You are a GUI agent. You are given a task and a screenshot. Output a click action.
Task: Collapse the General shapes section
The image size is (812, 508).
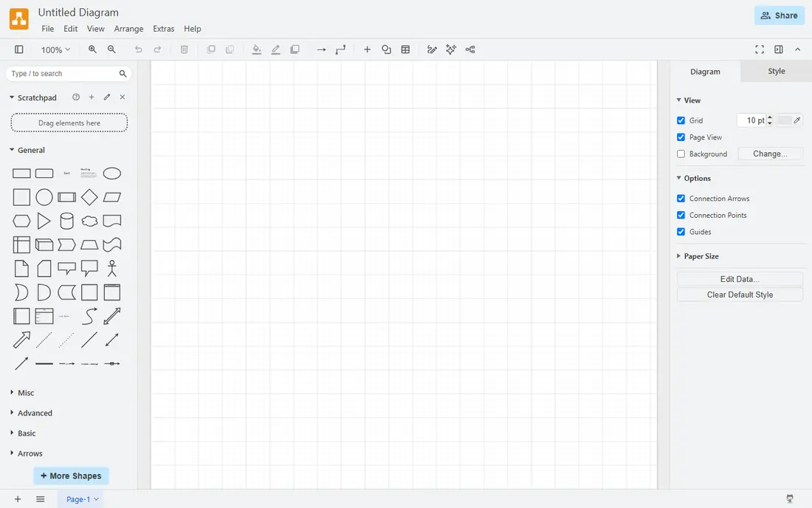(27, 150)
